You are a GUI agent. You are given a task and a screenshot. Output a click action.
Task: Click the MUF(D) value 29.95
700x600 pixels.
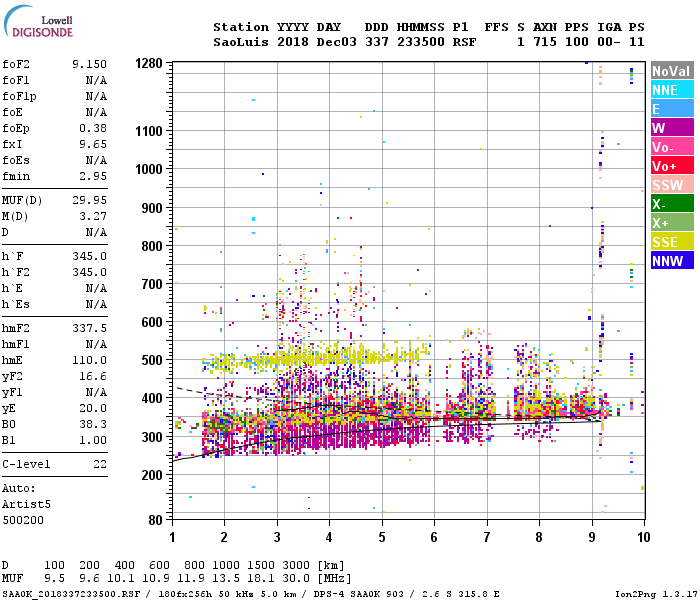[89, 200]
